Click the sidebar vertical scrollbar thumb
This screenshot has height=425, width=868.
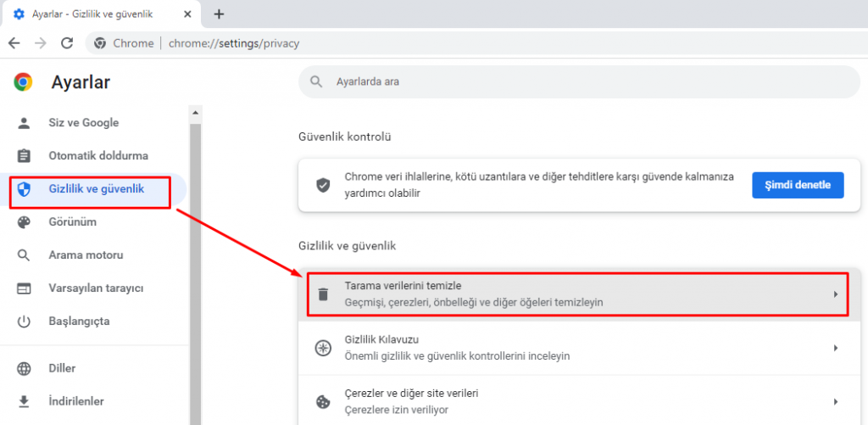[x=195, y=274]
